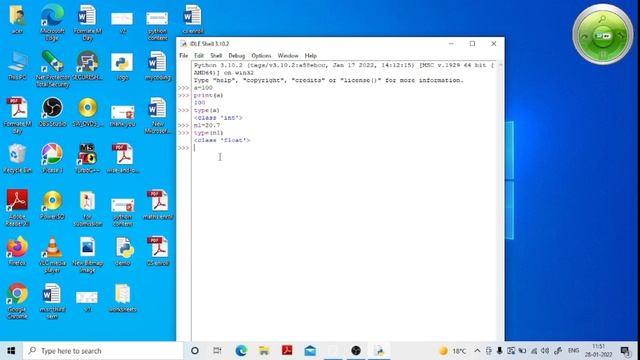The image size is (640, 360).
Task: Open the thank you desktop file
Action: 122,116
